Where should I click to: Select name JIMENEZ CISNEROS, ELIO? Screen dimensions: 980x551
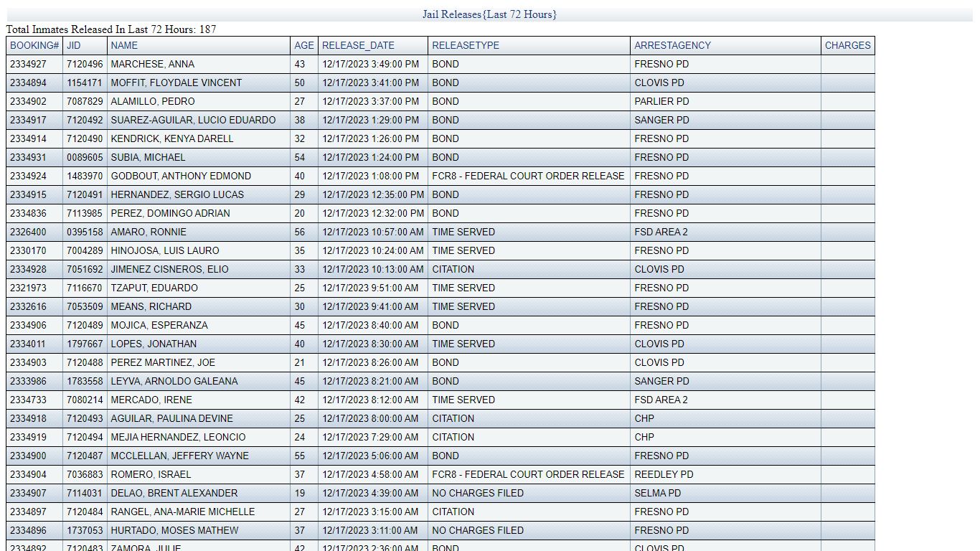click(169, 269)
